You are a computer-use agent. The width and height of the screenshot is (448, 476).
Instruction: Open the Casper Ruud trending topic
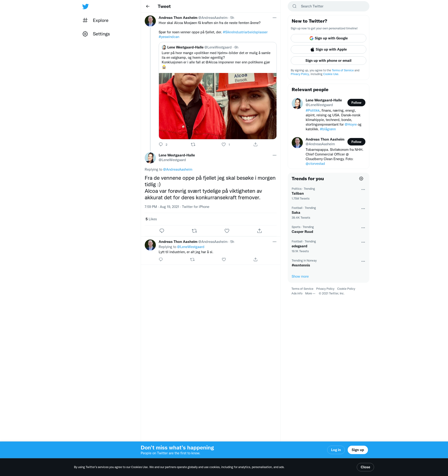click(x=328, y=229)
